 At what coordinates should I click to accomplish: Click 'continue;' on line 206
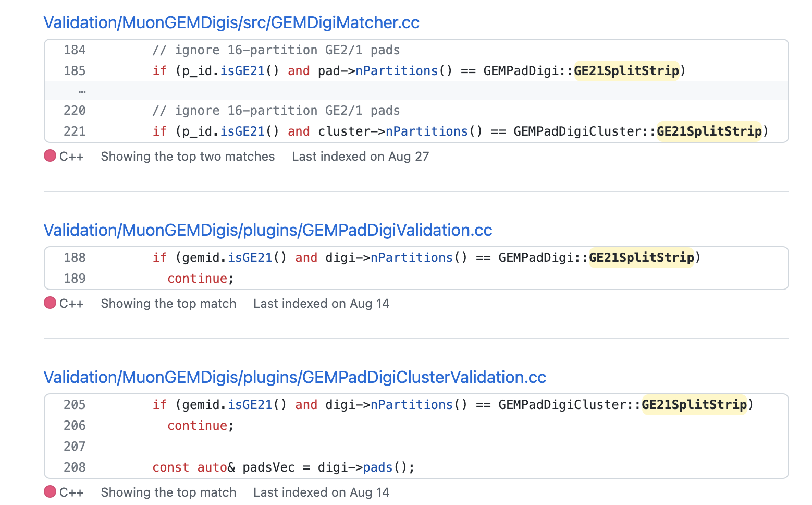(201, 426)
